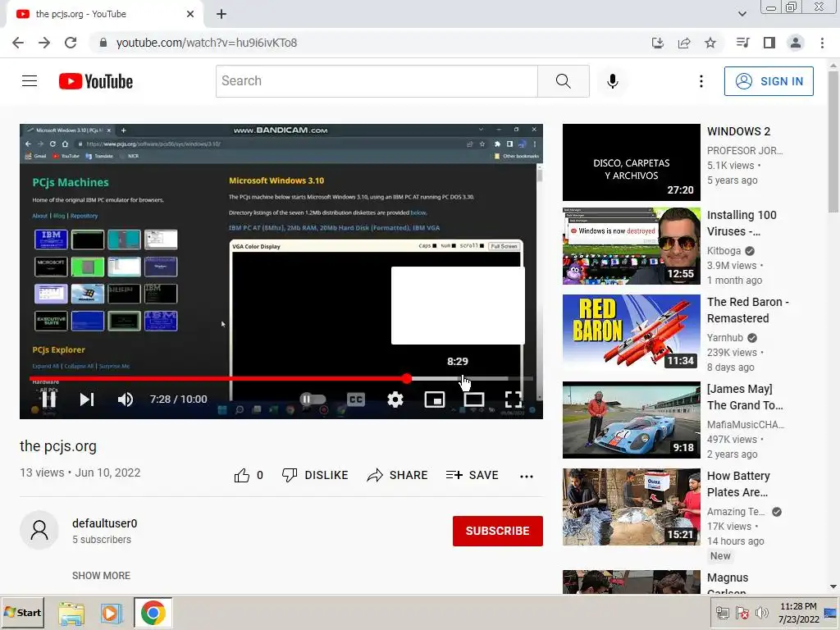Click the DISLIKE button
Image resolution: width=840 pixels, height=630 pixels.
click(x=315, y=475)
